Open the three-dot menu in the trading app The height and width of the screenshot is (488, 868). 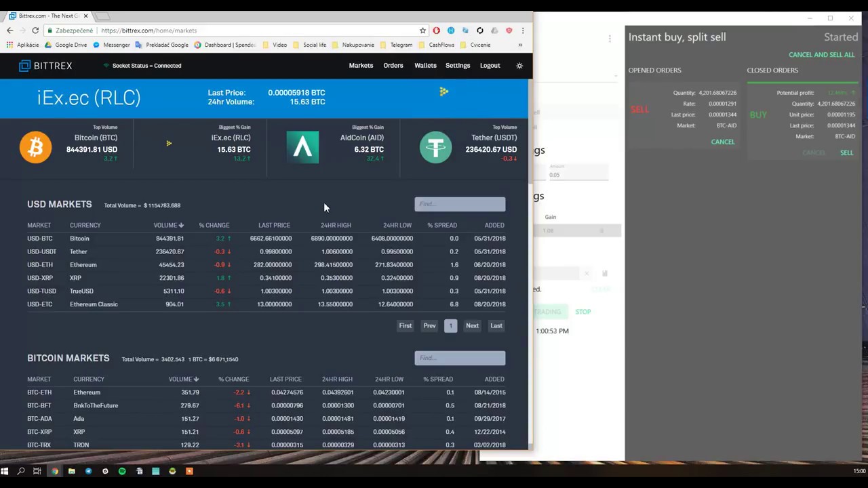(x=610, y=39)
